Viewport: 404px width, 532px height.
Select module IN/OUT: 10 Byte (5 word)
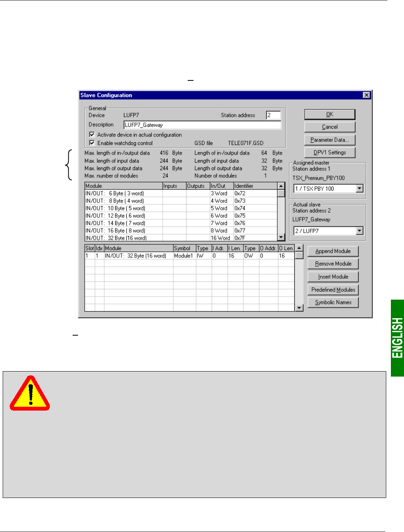coord(181,208)
